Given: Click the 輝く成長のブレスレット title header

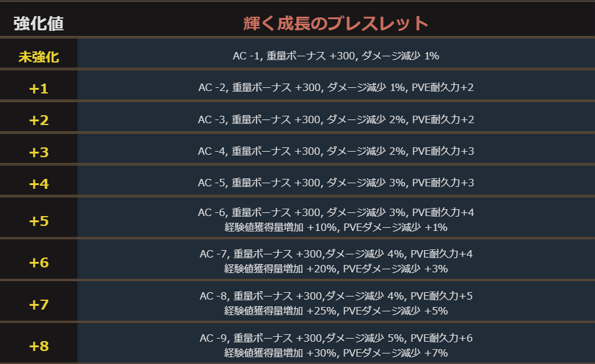Looking at the screenshot, I should tap(335, 24).
